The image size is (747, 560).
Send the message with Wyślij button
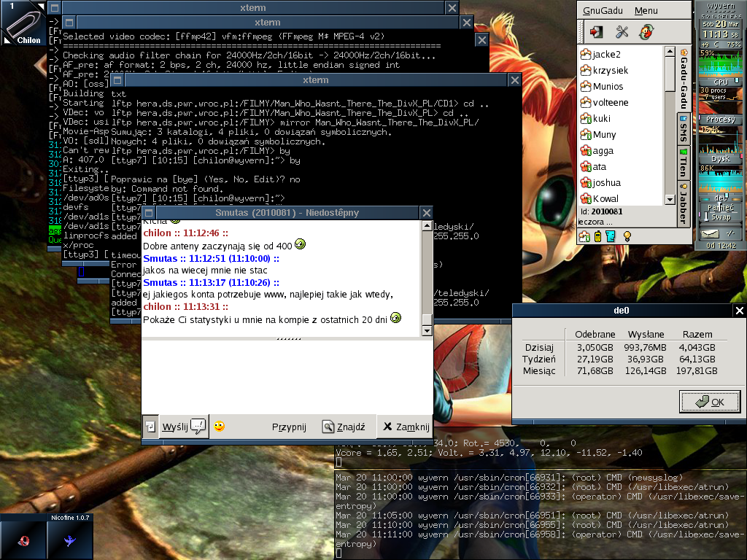pyautogui.click(x=183, y=427)
